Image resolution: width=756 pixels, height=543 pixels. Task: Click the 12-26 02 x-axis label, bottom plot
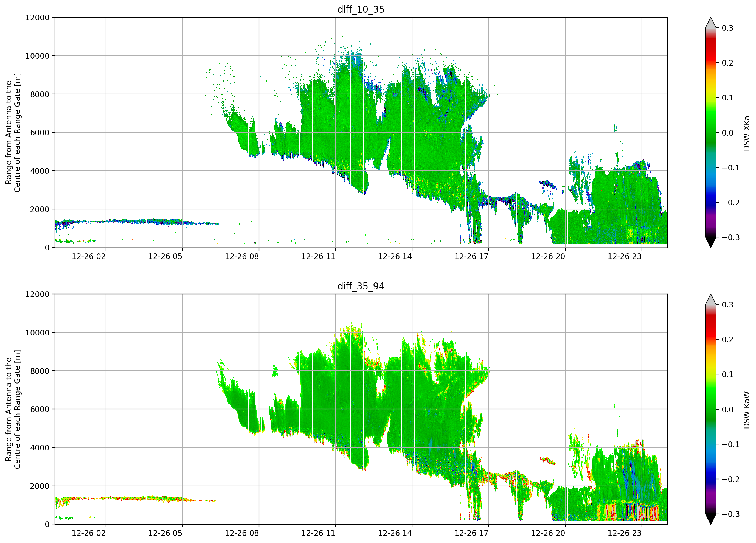[x=89, y=533]
